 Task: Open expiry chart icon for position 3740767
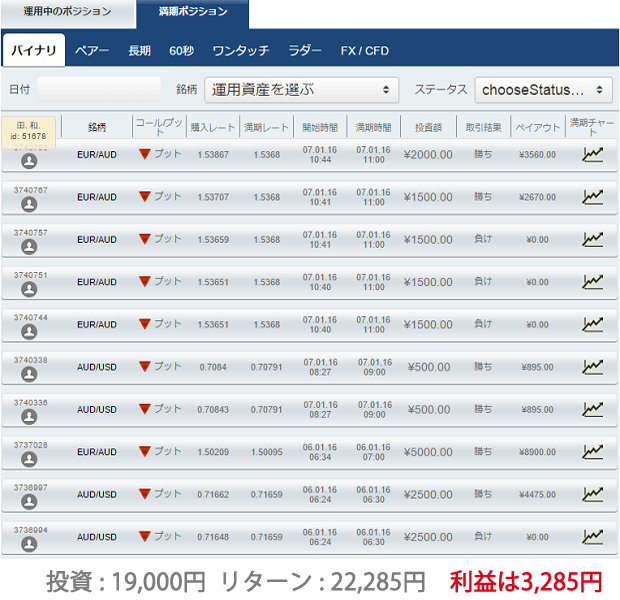(x=592, y=197)
